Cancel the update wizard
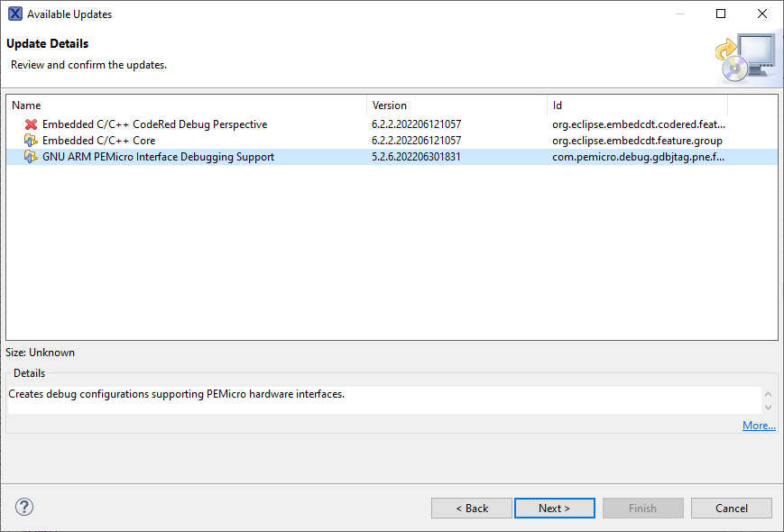The width and height of the screenshot is (784, 532). [x=731, y=508]
